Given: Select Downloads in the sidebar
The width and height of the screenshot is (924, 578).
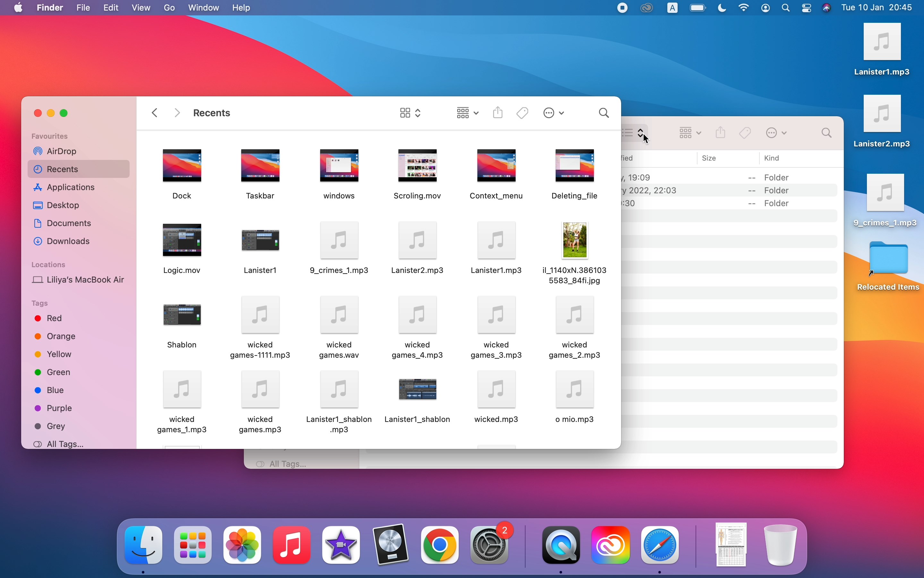Looking at the screenshot, I should (x=79, y=241).
